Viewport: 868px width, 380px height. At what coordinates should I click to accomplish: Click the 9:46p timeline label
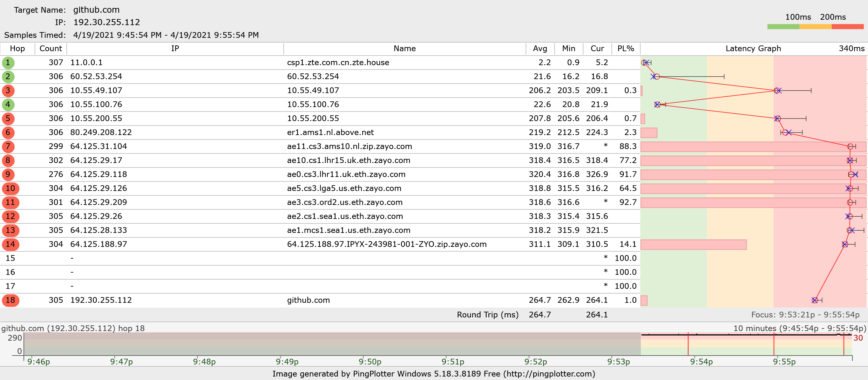pos(38,362)
